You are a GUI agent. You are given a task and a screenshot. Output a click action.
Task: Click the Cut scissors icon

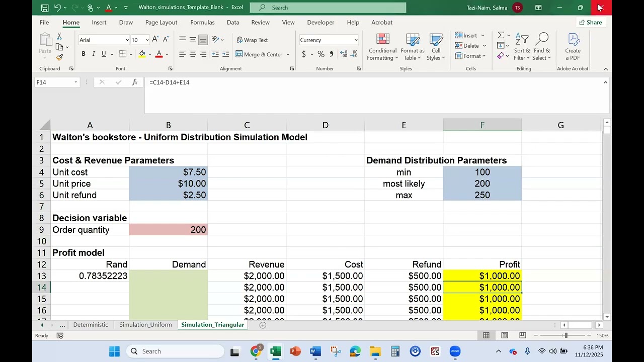click(59, 37)
